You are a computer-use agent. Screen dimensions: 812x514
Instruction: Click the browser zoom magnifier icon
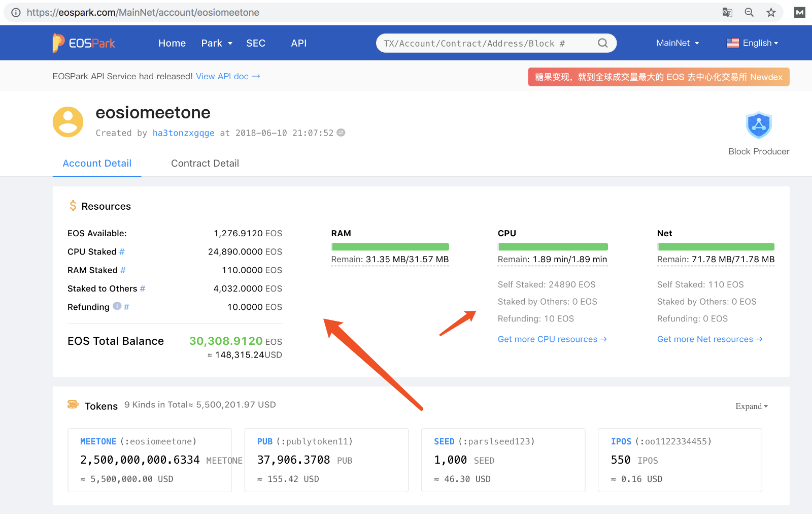coord(749,13)
